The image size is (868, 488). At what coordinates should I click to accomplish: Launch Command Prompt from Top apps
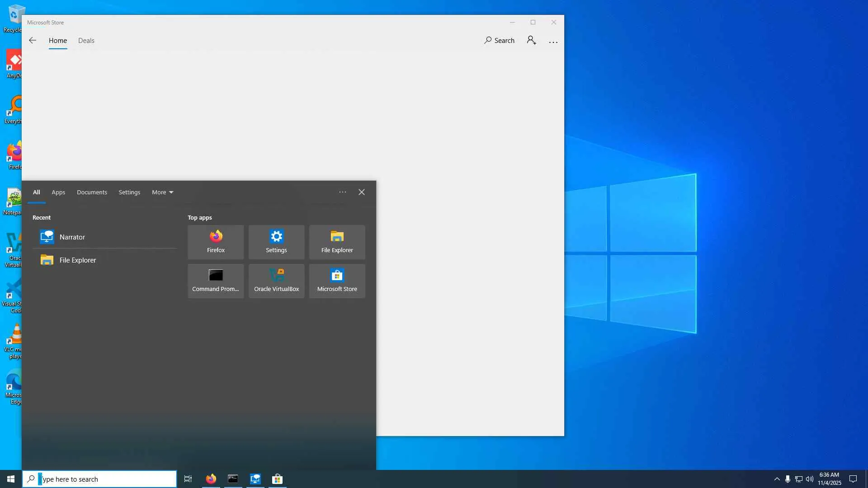216,281
